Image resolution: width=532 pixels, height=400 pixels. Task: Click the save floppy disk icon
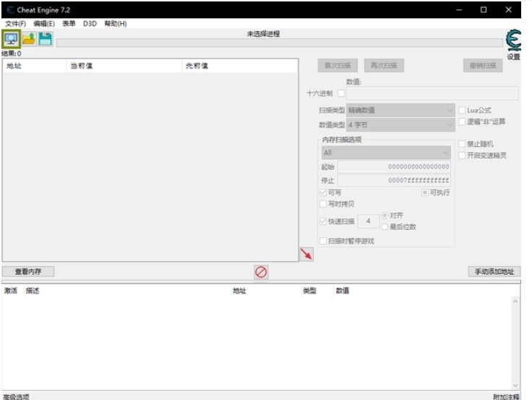[x=45, y=39]
